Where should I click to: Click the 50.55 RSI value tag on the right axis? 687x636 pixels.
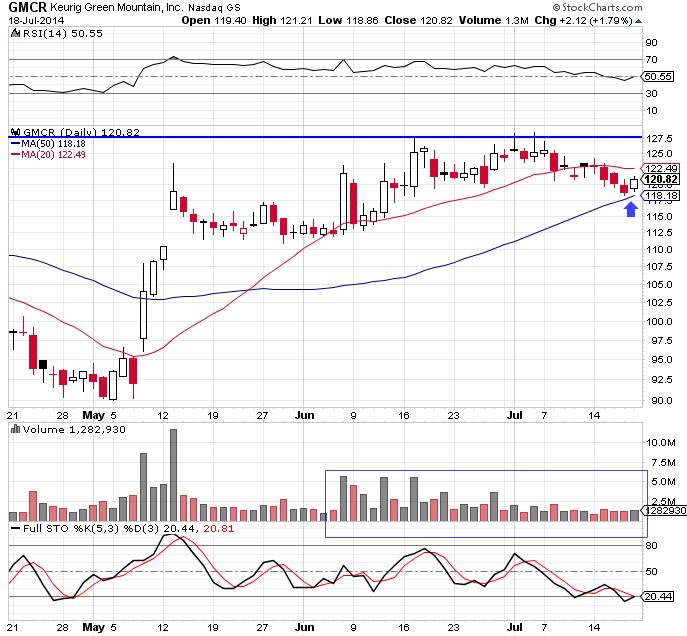tap(658, 77)
